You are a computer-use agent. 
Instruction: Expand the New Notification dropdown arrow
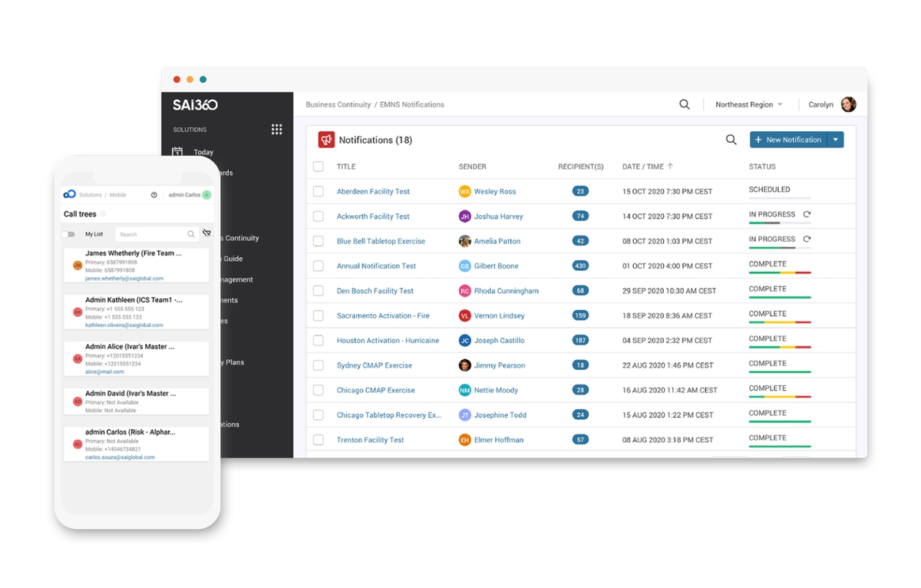(836, 140)
